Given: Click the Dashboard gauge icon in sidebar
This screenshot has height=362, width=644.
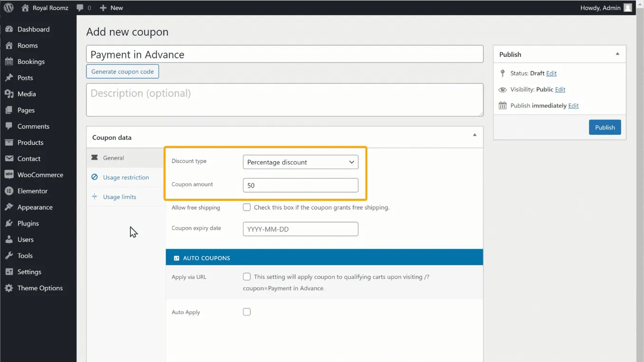Looking at the screenshot, I should tap(9, 29).
